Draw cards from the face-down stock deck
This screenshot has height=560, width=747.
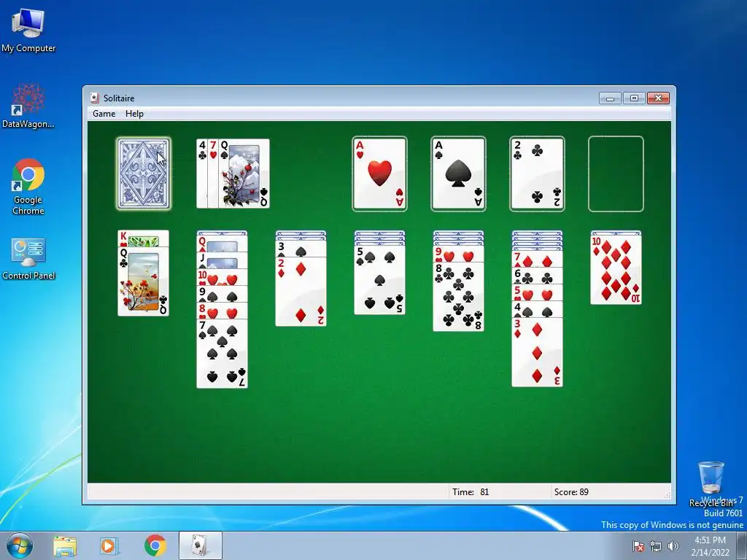click(144, 174)
